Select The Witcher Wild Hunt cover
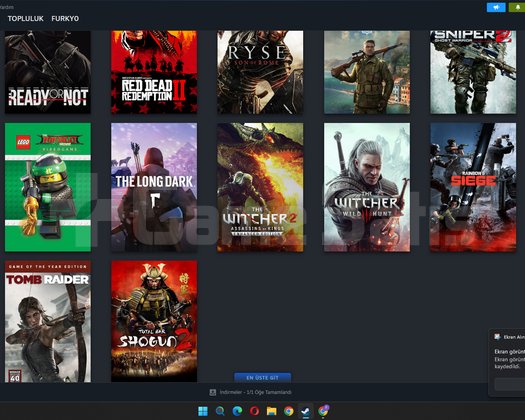 point(367,187)
